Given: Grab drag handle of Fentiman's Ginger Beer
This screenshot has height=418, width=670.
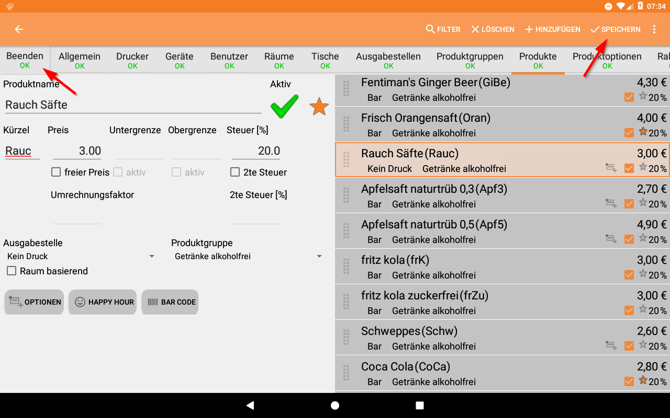Looking at the screenshot, I should click(347, 89).
